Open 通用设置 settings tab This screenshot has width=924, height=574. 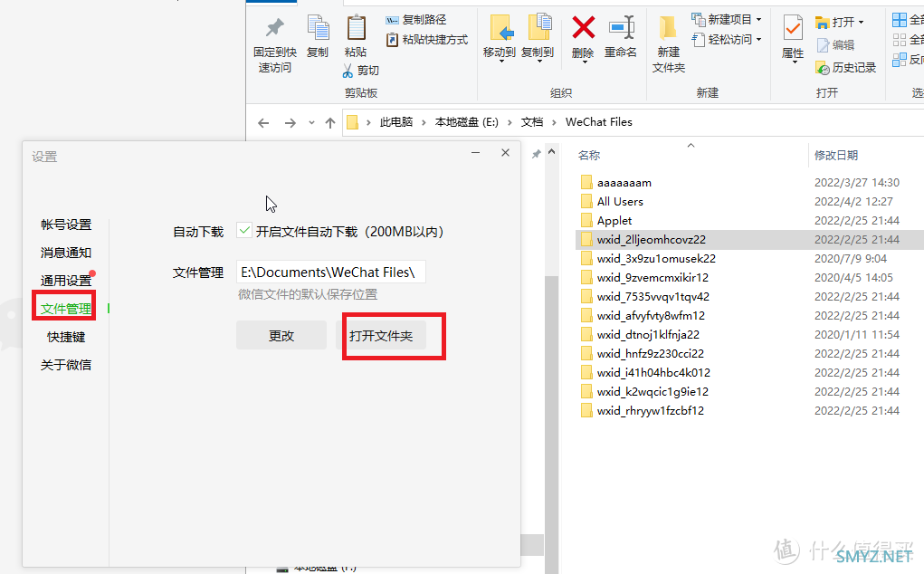click(x=66, y=281)
